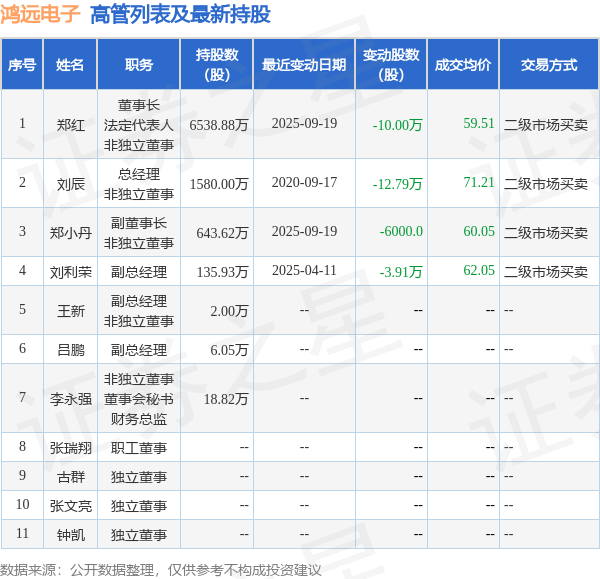The width and height of the screenshot is (600, 579).
Task: Click the name 钟凯
Action: 70,535
